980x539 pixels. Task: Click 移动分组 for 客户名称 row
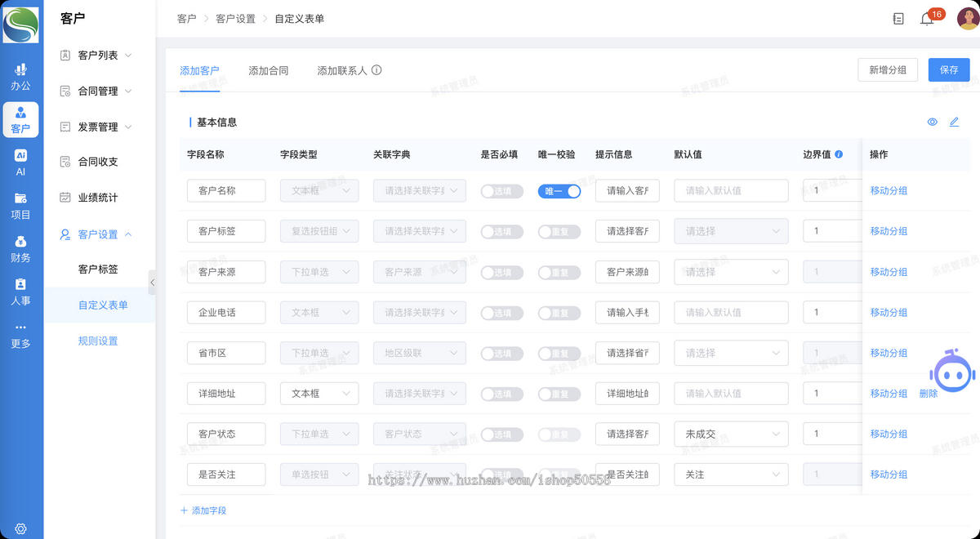(x=889, y=191)
